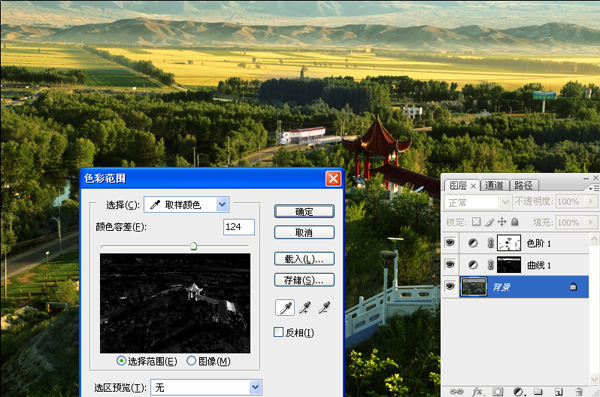Enable the 反相 checkbox
The width and height of the screenshot is (600, 397).
click(x=279, y=332)
